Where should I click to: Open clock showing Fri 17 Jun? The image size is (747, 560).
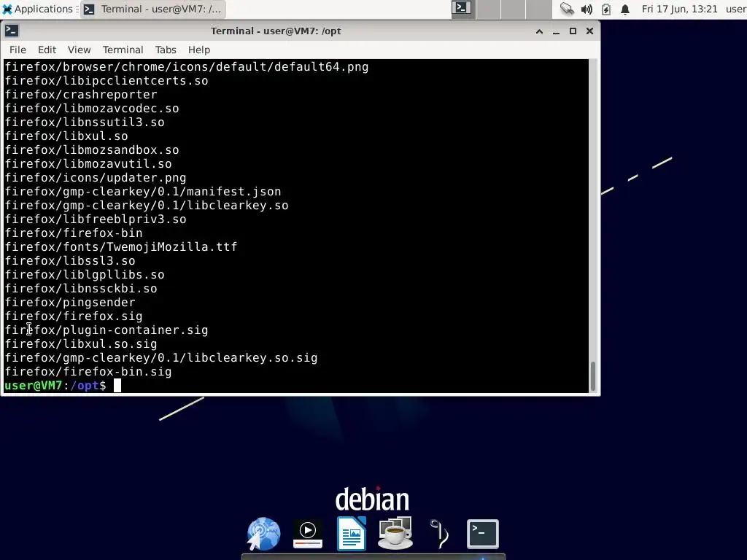pyautogui.click(x=679, y=9)
